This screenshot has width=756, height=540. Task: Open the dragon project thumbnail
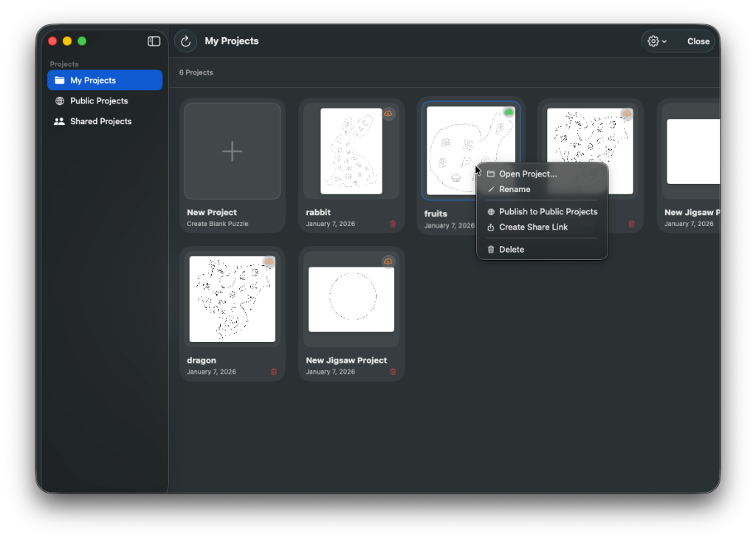[232, 299]
